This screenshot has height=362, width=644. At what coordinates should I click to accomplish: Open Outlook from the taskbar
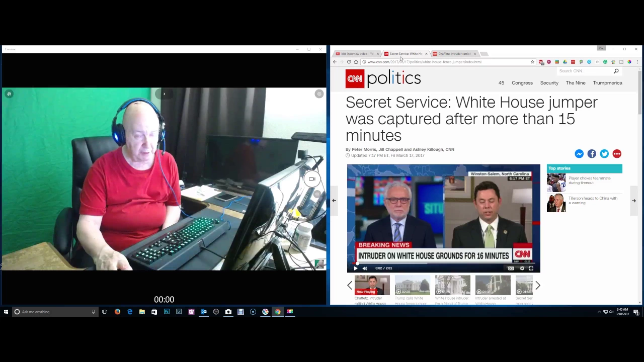pos(204,312)
